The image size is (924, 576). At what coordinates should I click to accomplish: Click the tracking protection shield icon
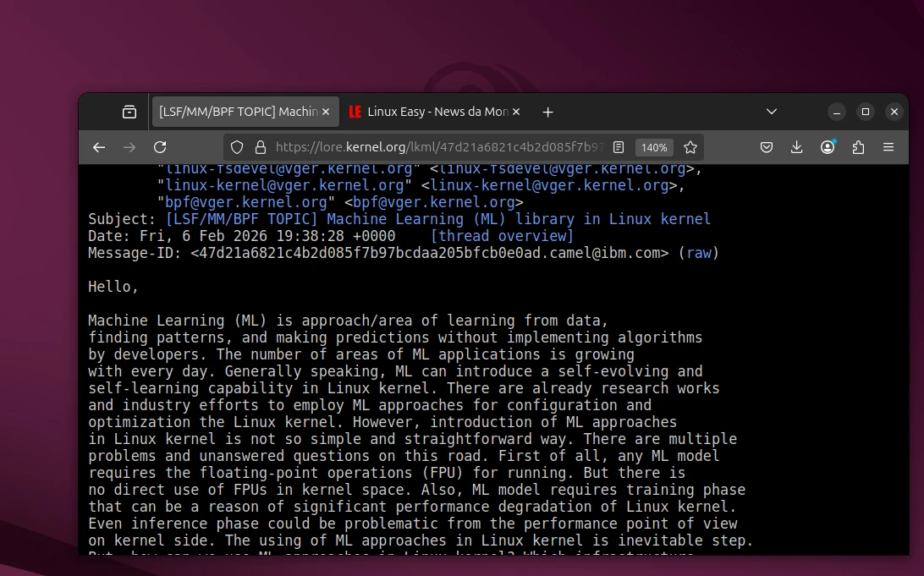[237, 147]
